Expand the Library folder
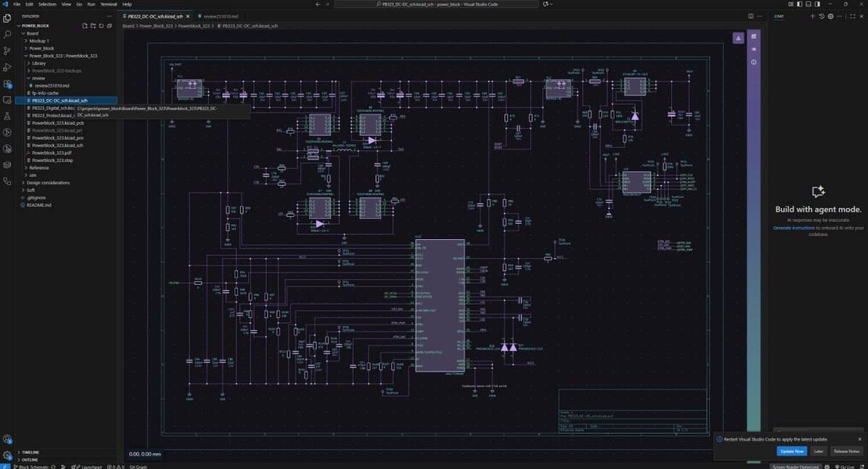Image resolution: width=868 pixels, height=469 pixels. [38, 63]
